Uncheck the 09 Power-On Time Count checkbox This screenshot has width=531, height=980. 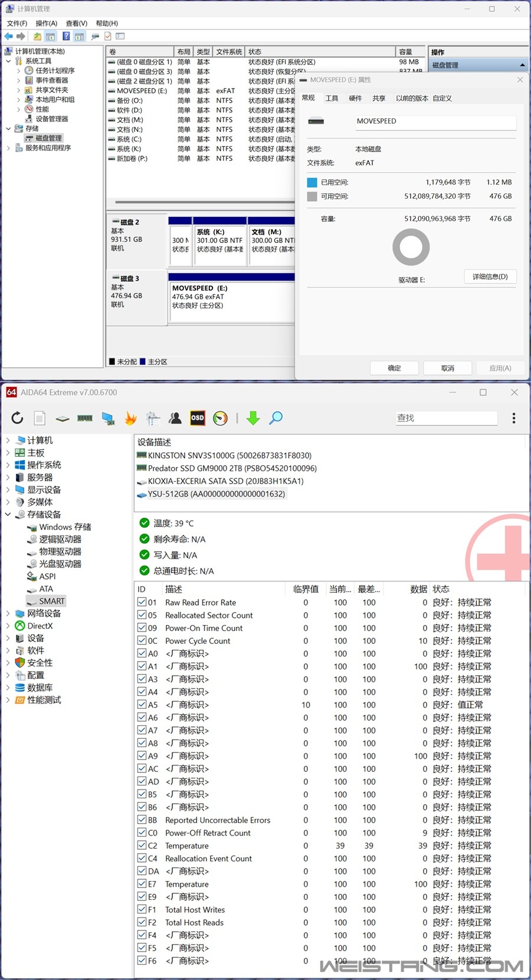(142, 628)
